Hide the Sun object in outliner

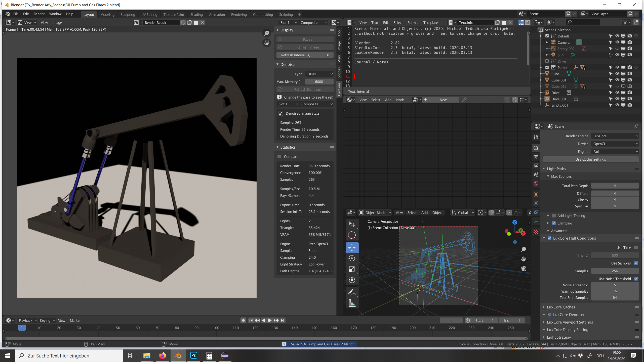[617, 55]
